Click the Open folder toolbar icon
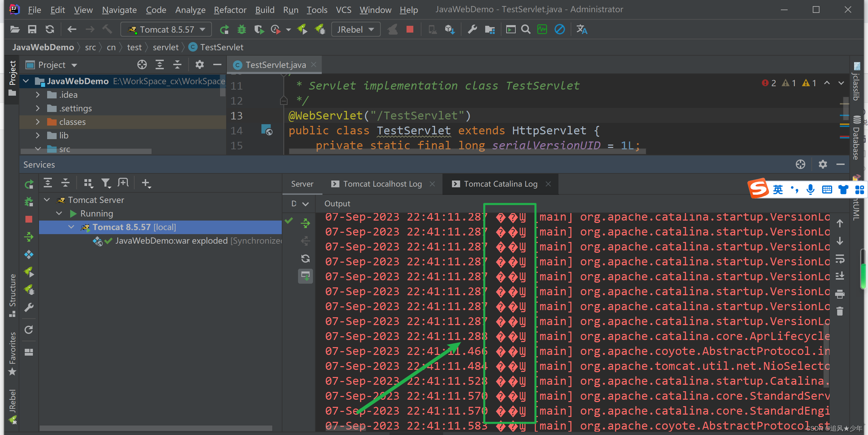 coord(15,30)
